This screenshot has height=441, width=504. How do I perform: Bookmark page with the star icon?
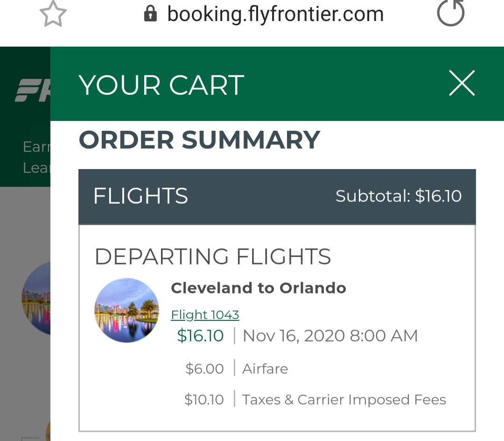tap(53, 14)
